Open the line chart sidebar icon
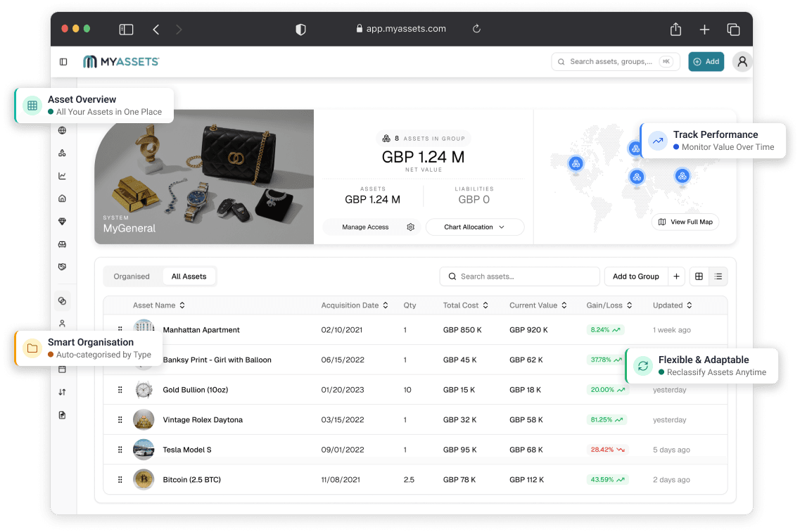The height and width of the screenshot is (532, 800). click(62, 176)
